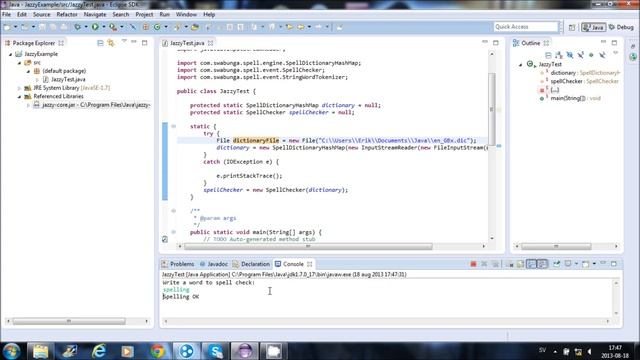Open the File menu
Image resolution: width=640 pixels, height=360 pixels.
(7, 14)
